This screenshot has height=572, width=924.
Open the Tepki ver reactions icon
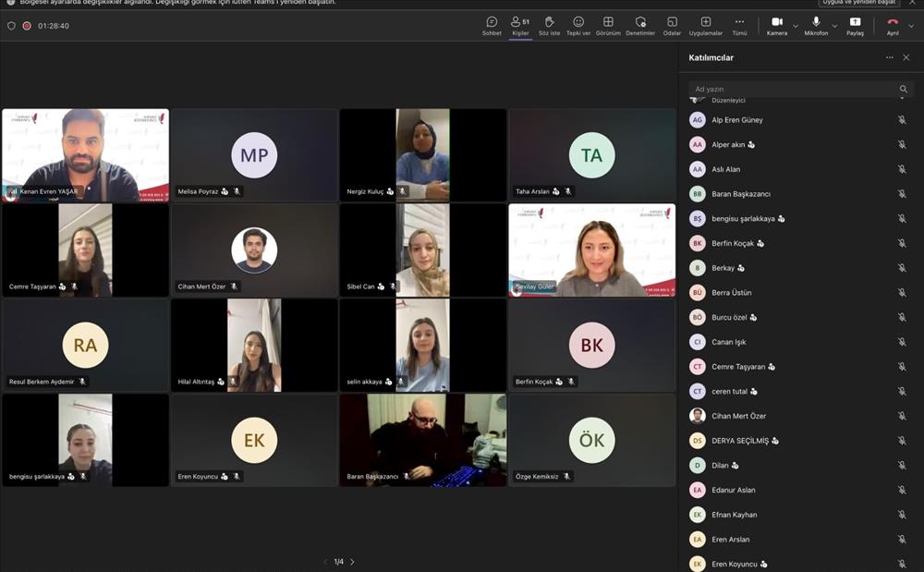coord(578,25)
